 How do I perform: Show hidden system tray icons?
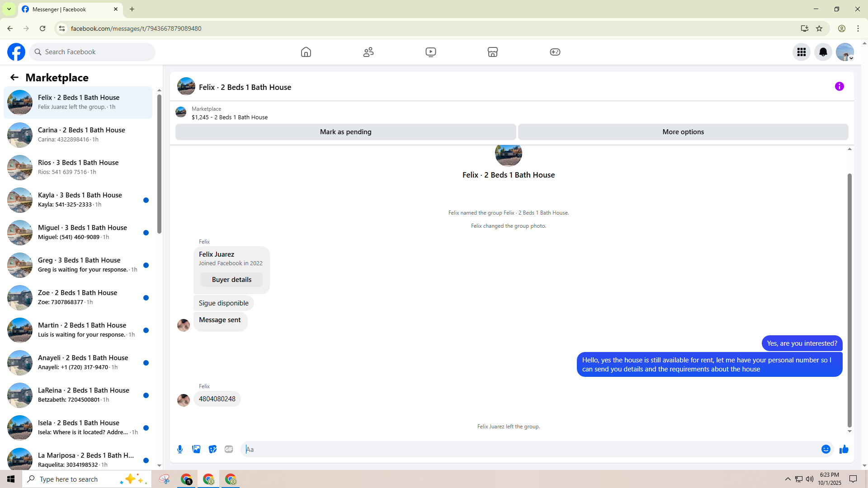(x=788, y=479)
